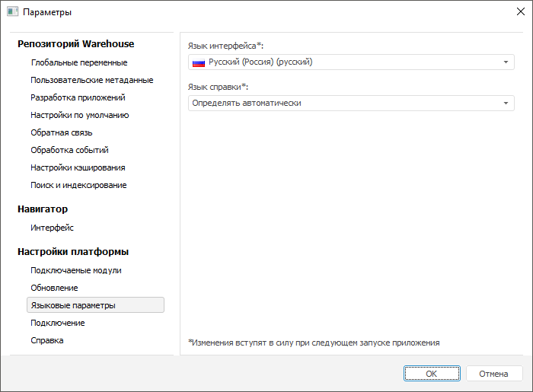Open the Язык справки dropdown arrow
Viewport: 533px width, 392px height.
[506, 104]
